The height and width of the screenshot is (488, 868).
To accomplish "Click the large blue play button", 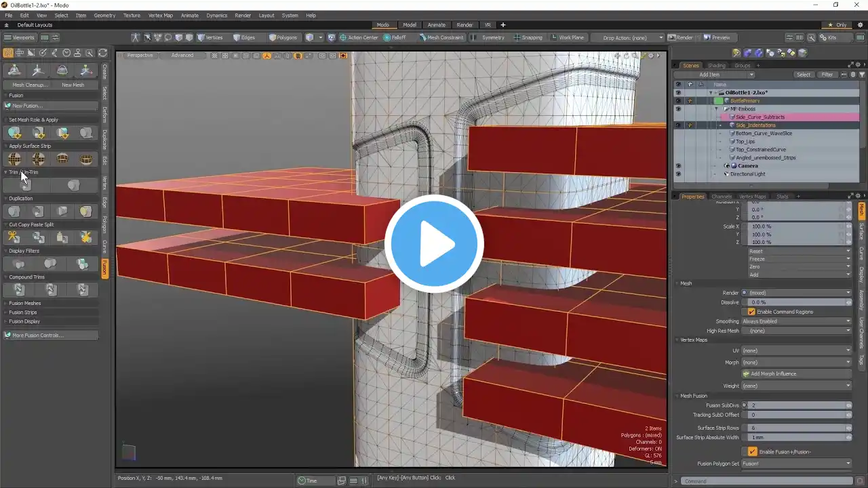I will (x=434, y=244).
